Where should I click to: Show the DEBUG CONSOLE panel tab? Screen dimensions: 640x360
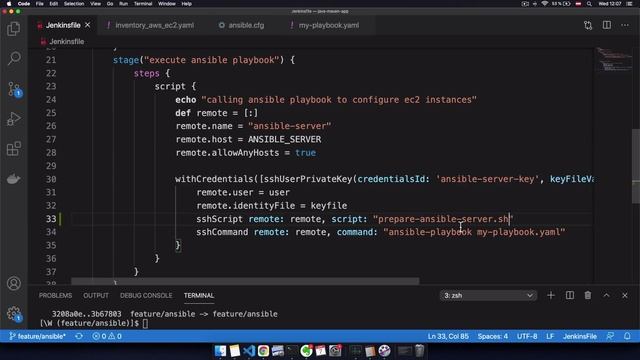[x=146, y=295]
